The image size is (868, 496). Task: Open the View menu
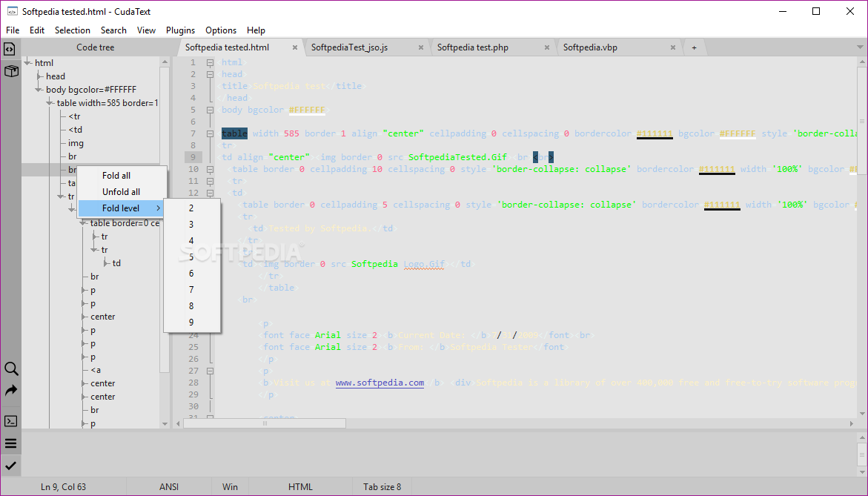coord(146,30)
